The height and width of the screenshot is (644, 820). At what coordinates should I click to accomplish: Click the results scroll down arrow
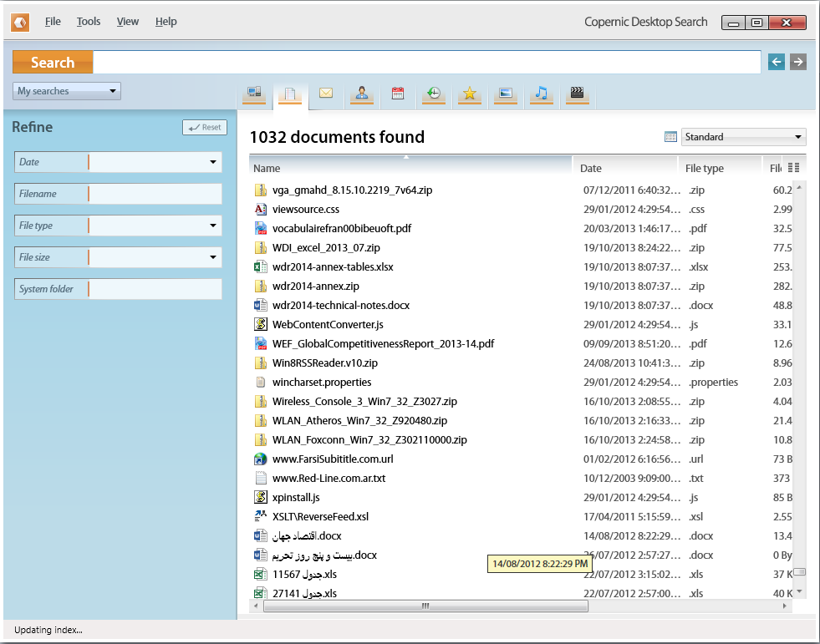pos(800,592)
